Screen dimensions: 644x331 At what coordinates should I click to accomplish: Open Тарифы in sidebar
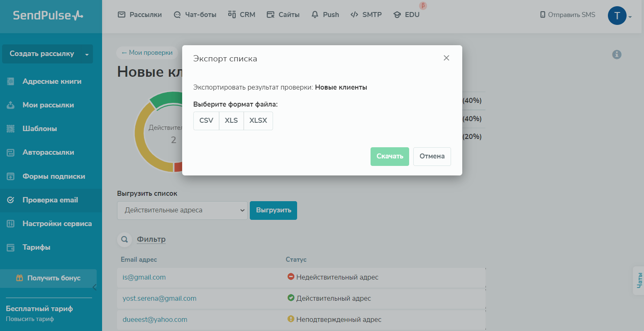tap(37, 247)
